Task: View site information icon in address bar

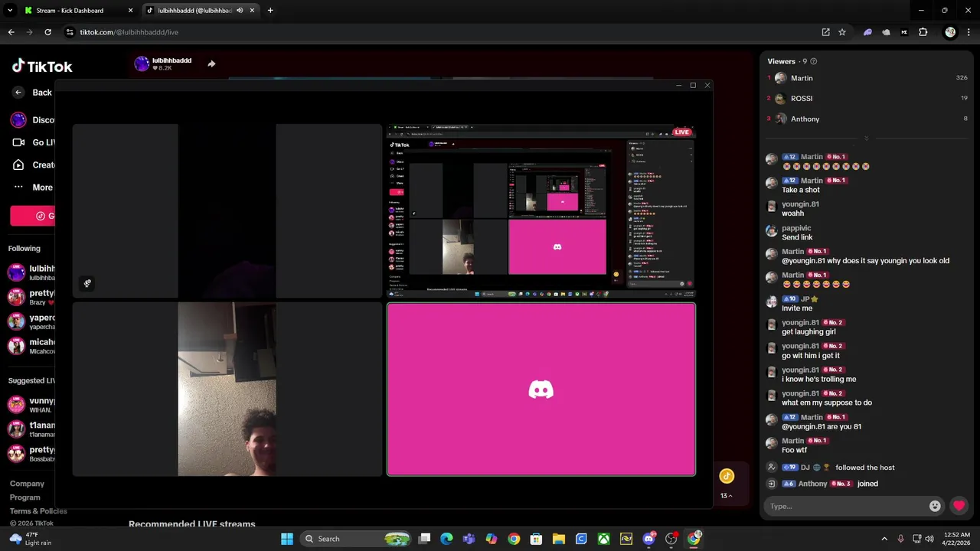Action: coord(70,32)
